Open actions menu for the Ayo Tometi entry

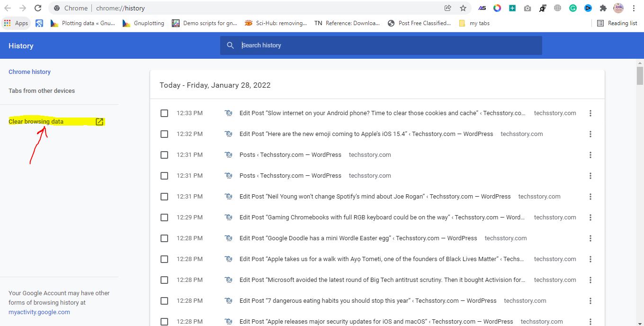[590, 259]
